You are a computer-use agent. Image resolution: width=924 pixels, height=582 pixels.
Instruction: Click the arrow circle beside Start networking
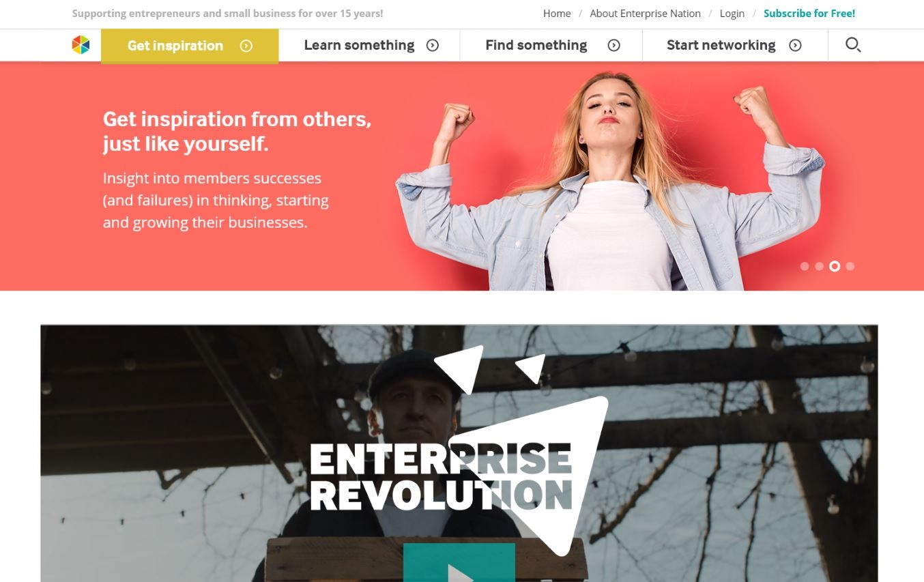coord(795,46)
